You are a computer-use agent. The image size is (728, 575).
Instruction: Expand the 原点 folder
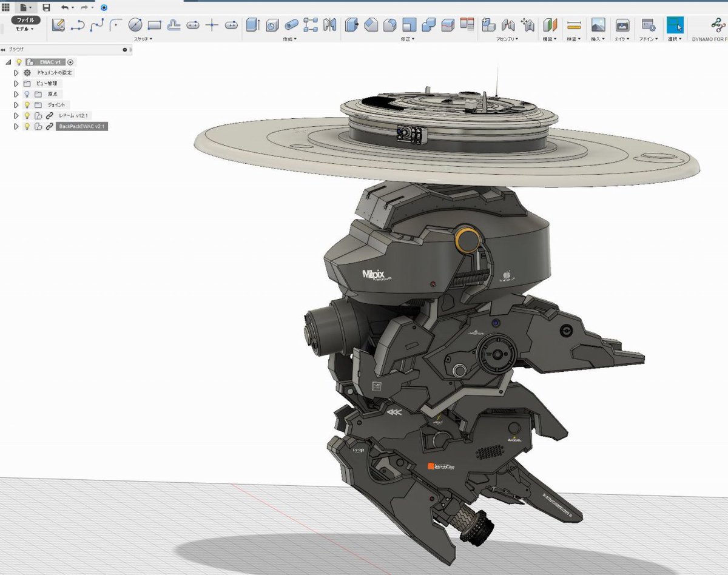click(x=16, y=94)
